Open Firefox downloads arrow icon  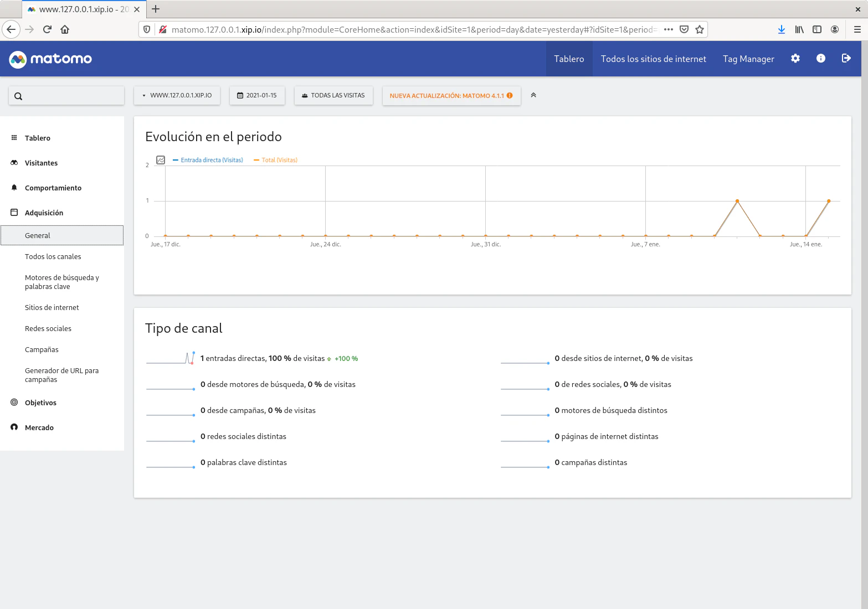pos(782,29)
